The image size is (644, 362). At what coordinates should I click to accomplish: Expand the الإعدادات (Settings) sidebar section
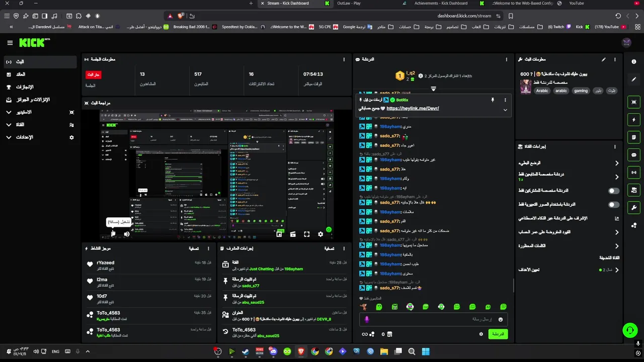click(x=40, y=137)
